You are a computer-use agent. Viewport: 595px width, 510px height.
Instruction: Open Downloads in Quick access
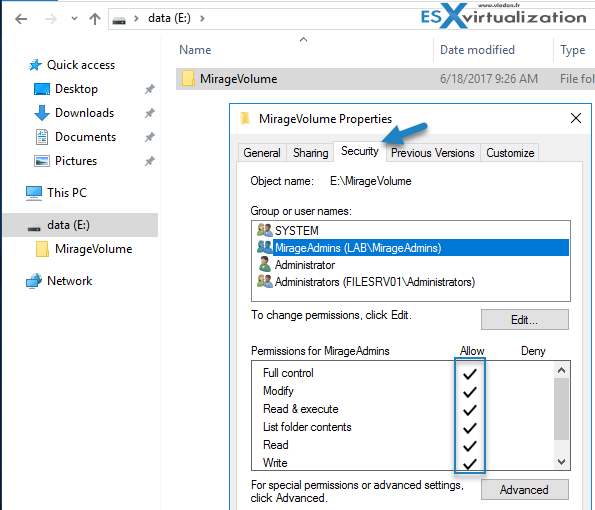pos(84,113)
